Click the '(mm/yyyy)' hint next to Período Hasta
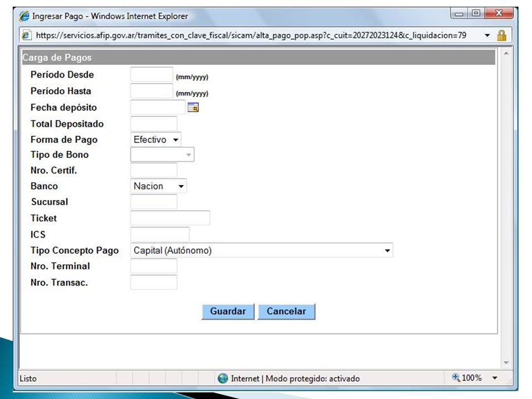Viewport: 532px width, 399px height. [192, 94]
